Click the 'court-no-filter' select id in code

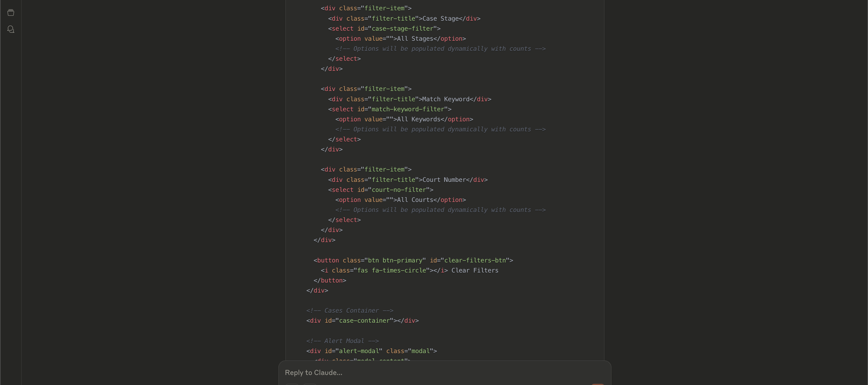click(399, 190)
